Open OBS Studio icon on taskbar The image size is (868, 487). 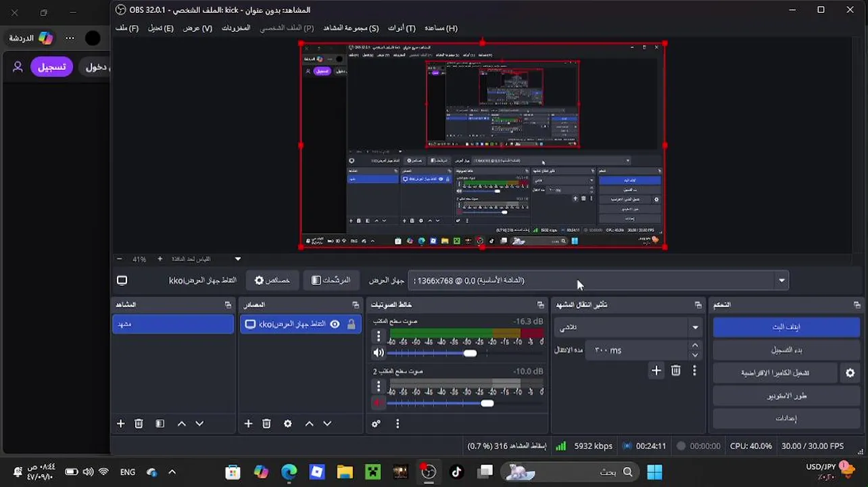[x=429, y=471]
